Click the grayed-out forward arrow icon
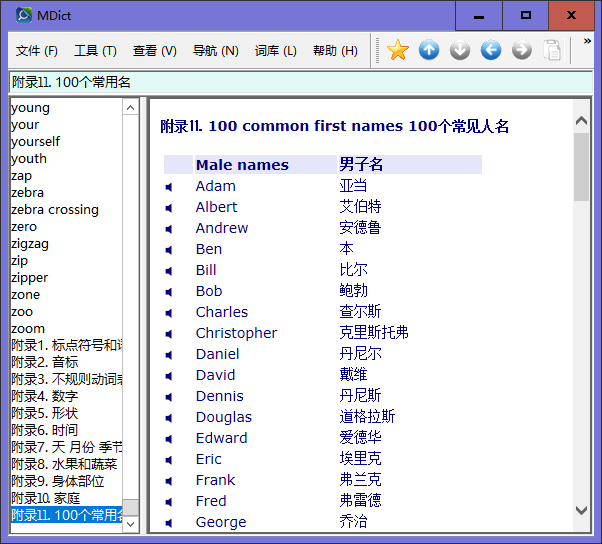This screenshot has width=602, height=544. pos(522,50)
